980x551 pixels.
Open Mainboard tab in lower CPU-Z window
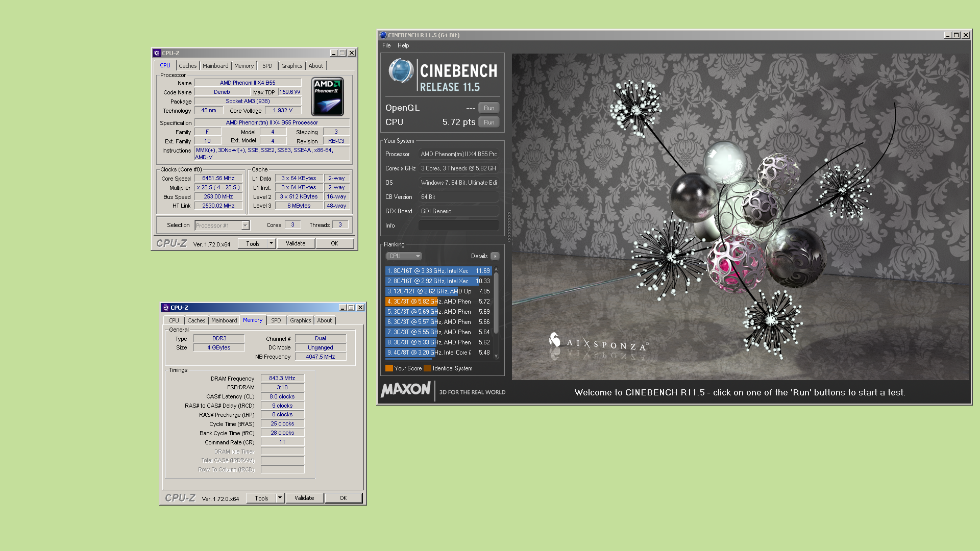[224, 320]
